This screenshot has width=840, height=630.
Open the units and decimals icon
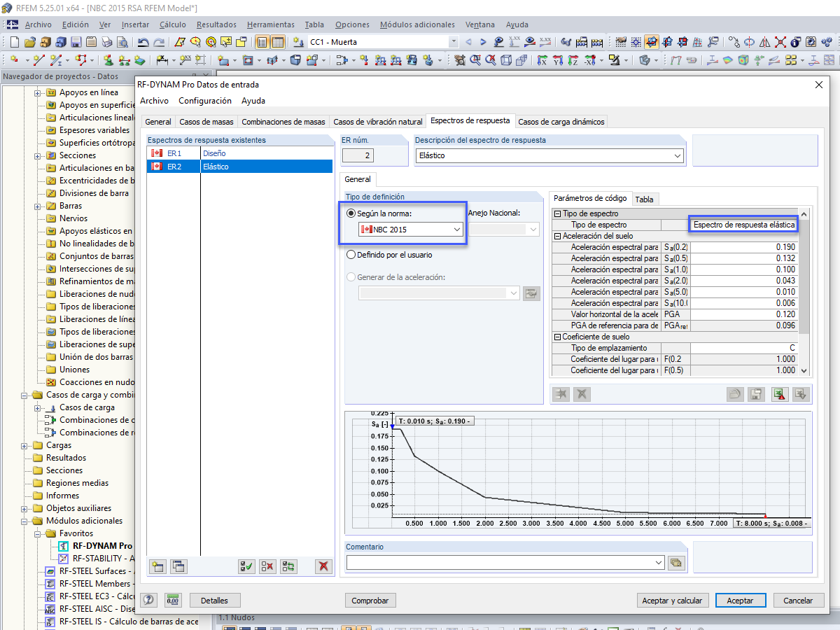pyautogui.click(x=173, y=600)
